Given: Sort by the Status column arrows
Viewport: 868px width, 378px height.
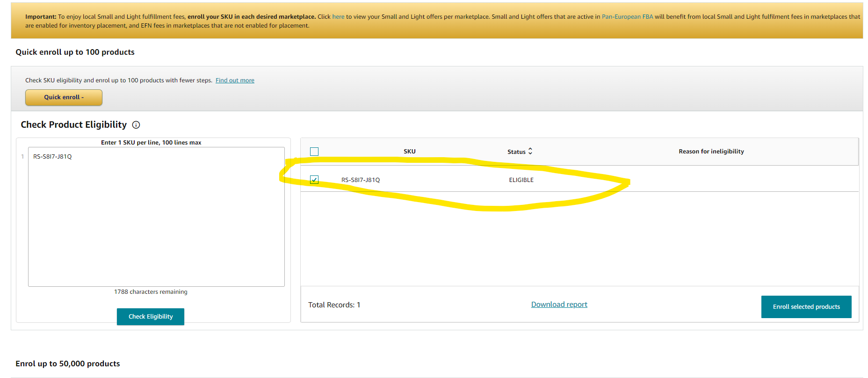Looking at the screenshot, I should 530,151.
